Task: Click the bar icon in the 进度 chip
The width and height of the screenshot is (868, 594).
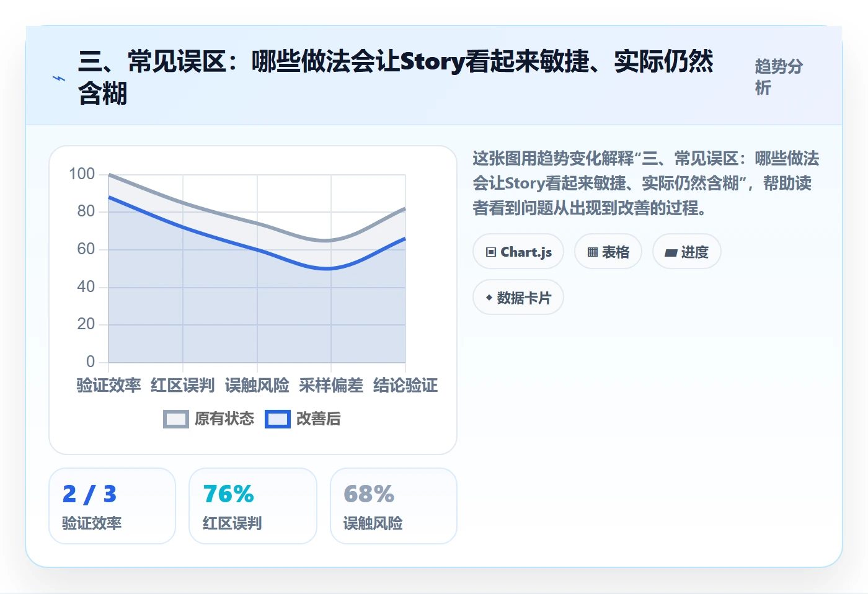Action: click(671, 252)
